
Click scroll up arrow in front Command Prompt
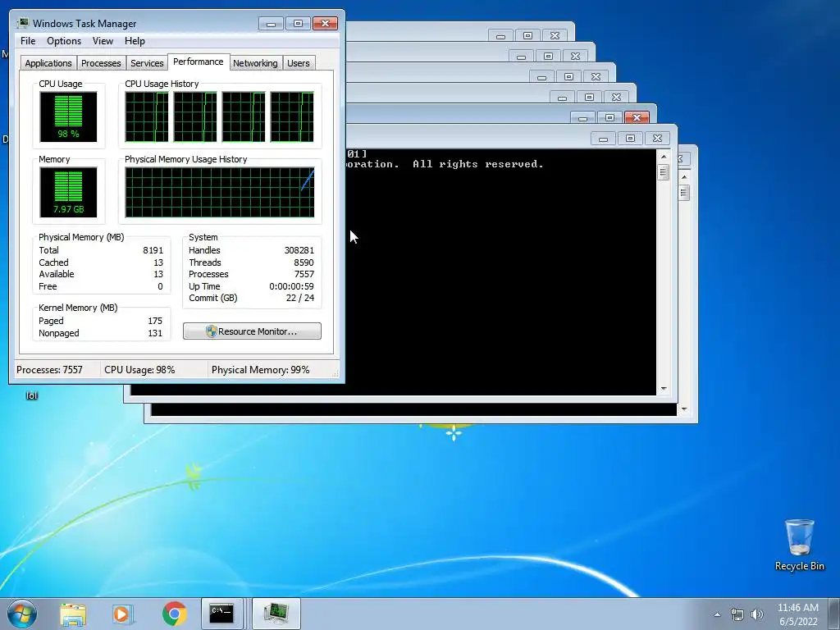[664, 157]
